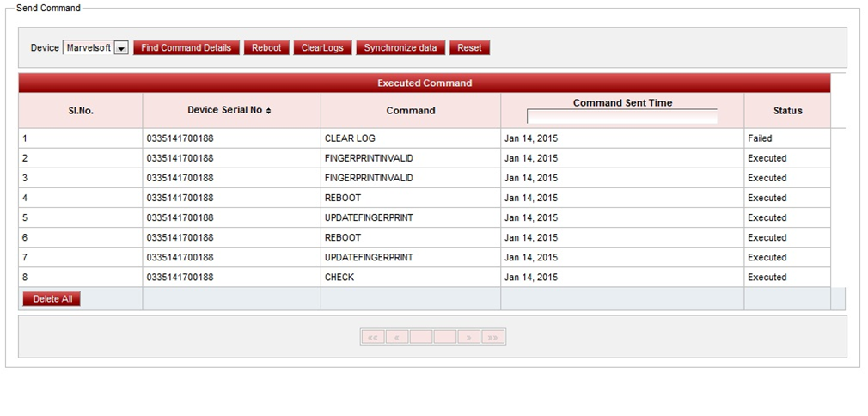This screenshot has height=416, width=868.
Task: Click the Reset button
Action: pyautogui.click(x=469, y=48)
